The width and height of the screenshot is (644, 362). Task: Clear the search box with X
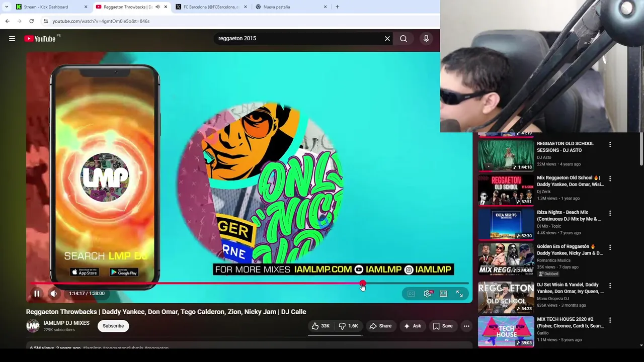[387, 39]
